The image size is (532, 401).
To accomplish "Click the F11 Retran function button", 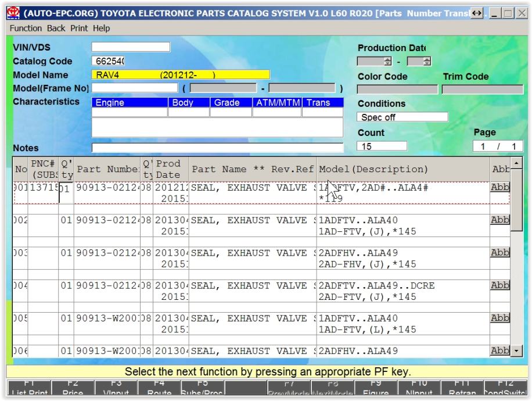I will click(462, 388).
